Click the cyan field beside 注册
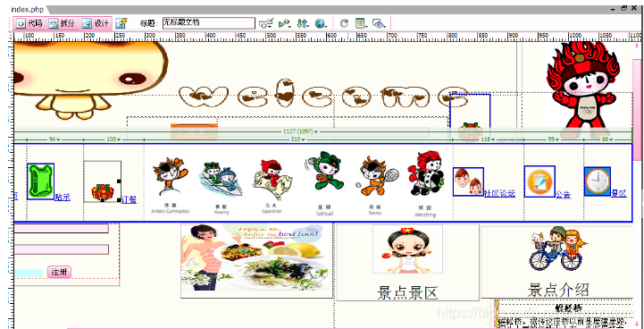644x329 pixels. pos(29,273)
